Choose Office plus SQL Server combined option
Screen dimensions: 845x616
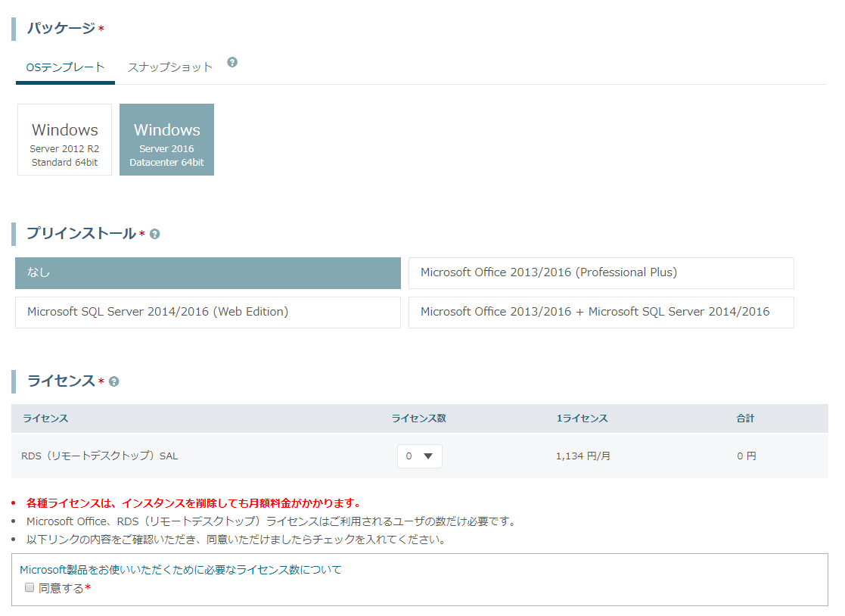coord(601,313)
